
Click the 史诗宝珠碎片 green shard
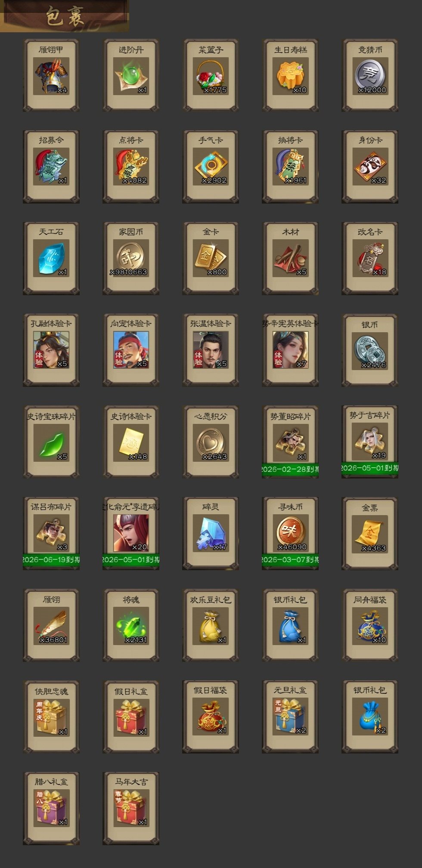[51, 442]
